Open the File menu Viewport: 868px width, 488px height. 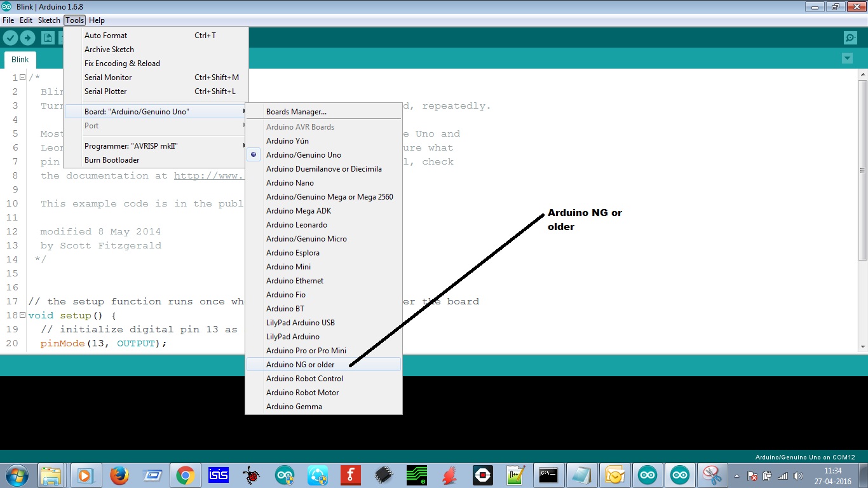8,20
